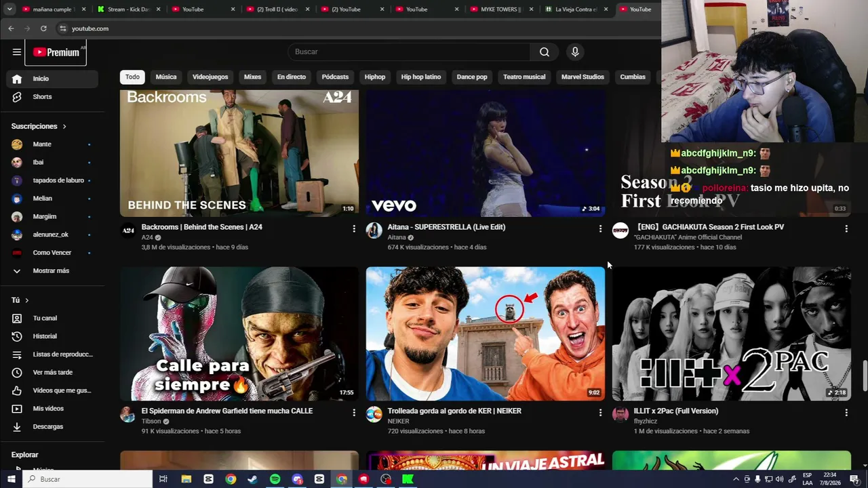Open options menu for Aitana SUPERESTRELLA video
Screen dimensions: 868x488
pos(600,229)
